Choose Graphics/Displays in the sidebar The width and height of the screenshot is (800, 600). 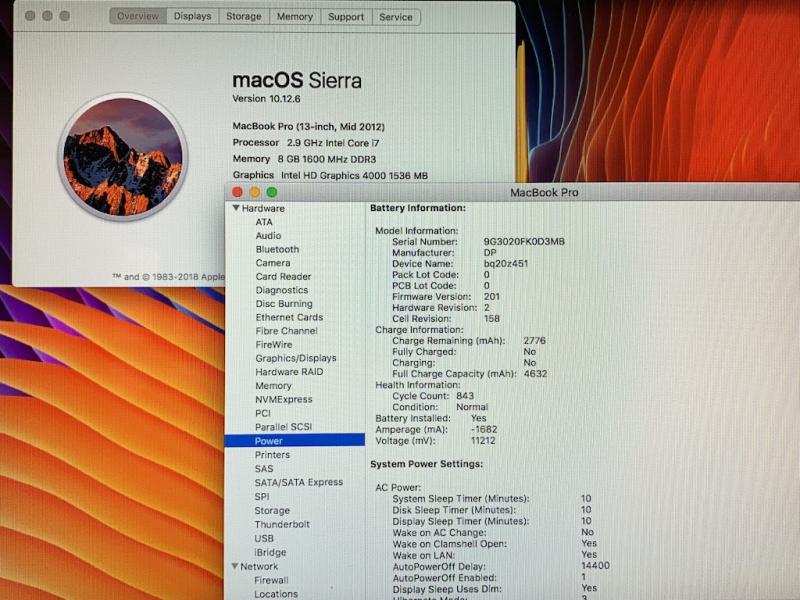[295, 358]
